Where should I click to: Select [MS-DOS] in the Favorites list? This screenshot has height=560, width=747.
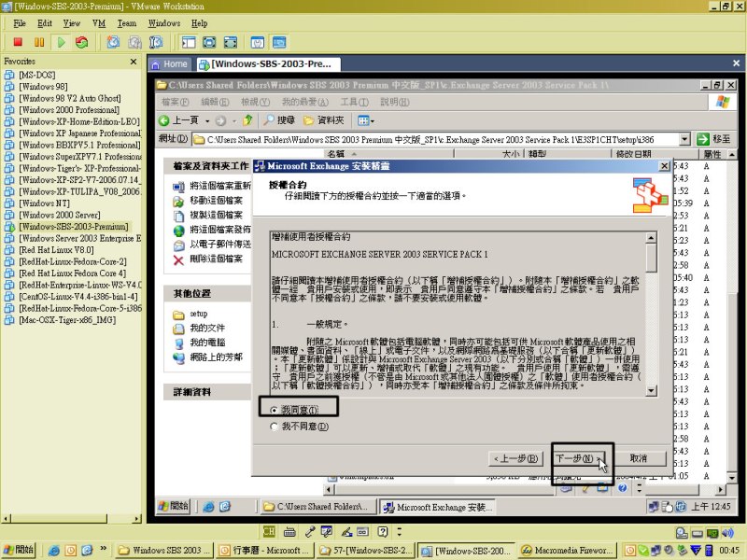pos(37,75)
